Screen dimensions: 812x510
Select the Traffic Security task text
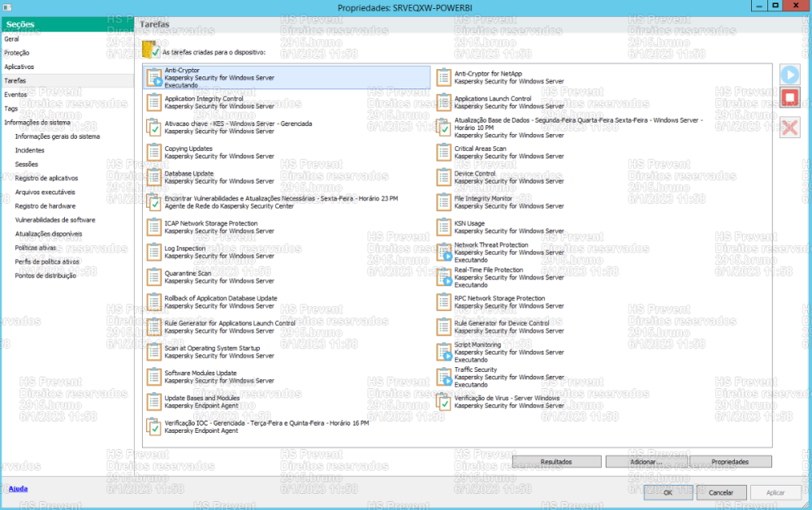tap(475, 370)
